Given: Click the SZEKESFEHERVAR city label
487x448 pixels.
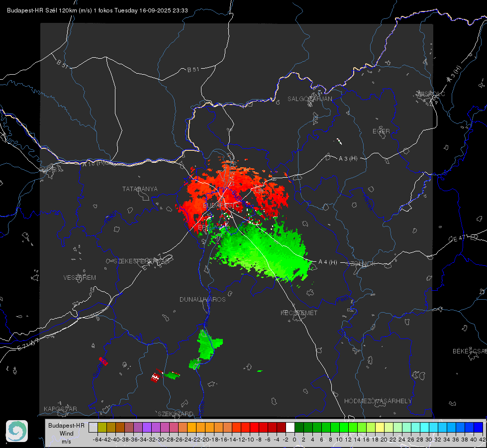Looking at the screenshot, I should [x=142, y=261].
